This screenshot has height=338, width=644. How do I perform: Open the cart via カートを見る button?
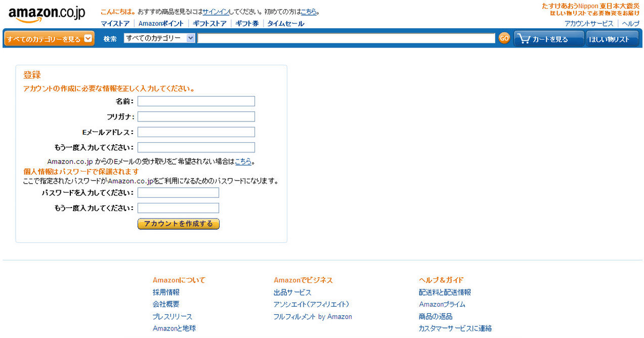pyautogui.click(x=549, y=38)
